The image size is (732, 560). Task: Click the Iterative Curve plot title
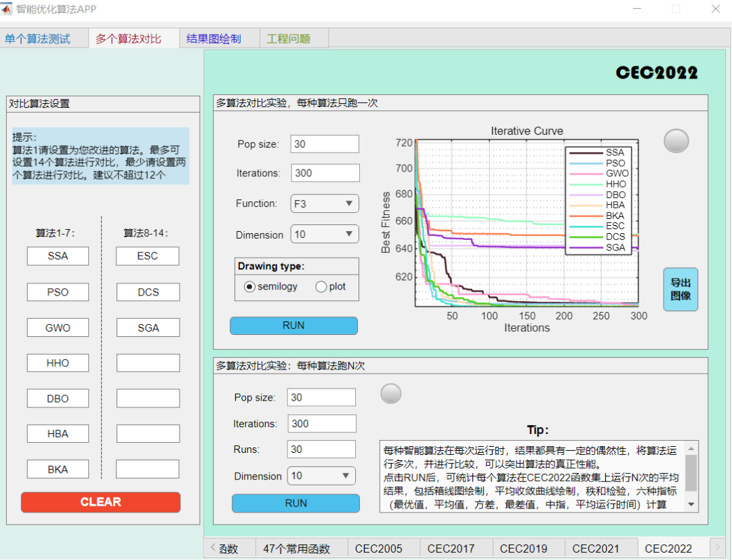coord(527,131)
